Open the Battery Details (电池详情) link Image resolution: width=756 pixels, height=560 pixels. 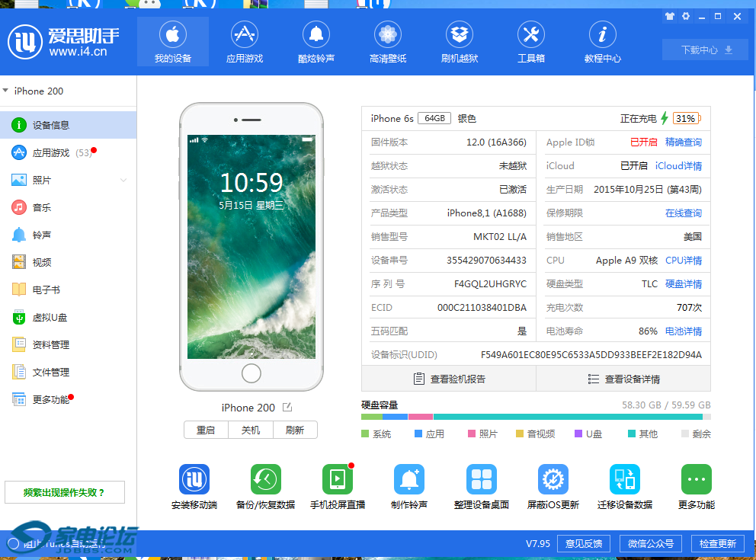tap(683, 331)
